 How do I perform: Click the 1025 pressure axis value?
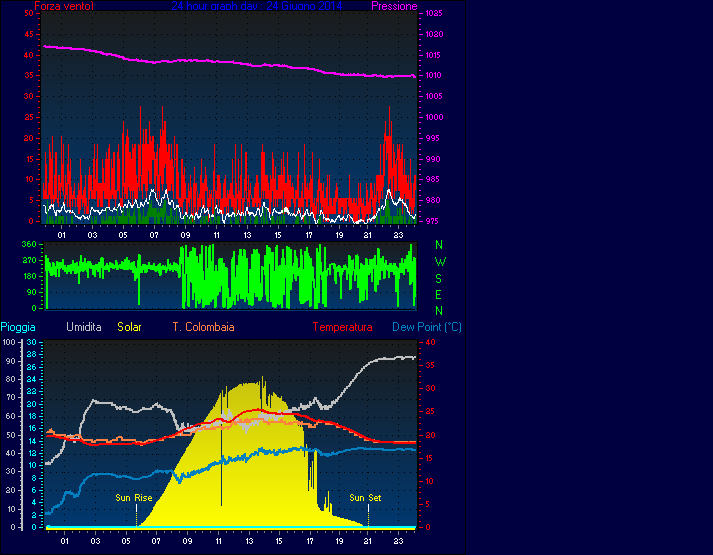coord(434,13)
